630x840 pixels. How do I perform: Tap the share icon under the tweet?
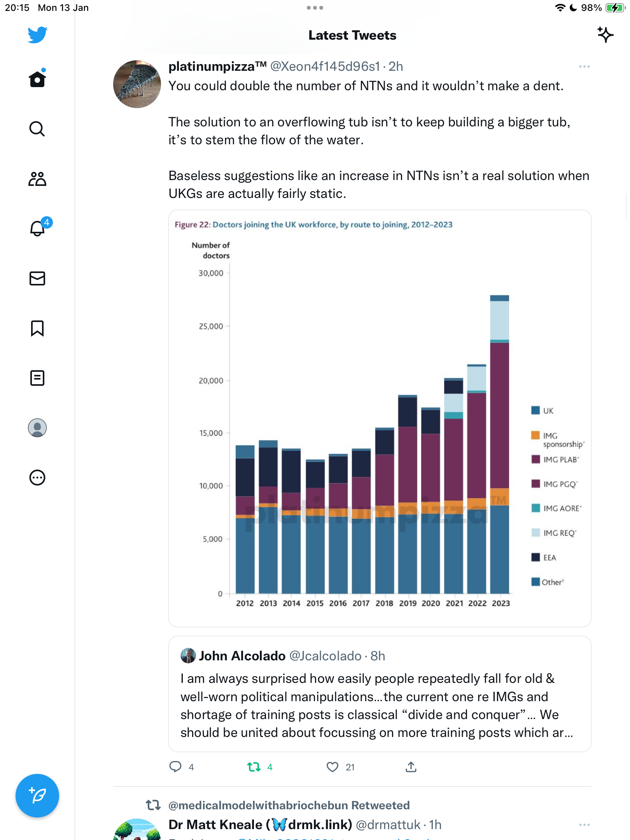(x=411, y=767)
